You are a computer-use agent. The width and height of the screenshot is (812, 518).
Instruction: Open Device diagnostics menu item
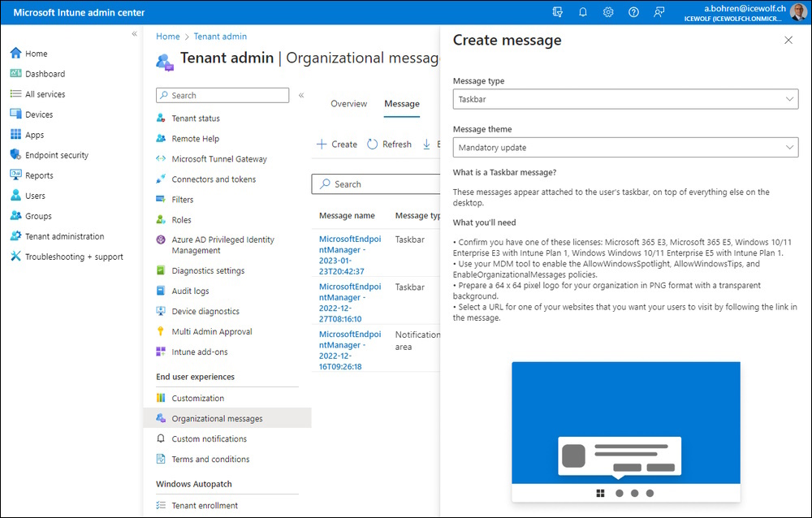tap(205, 311)
